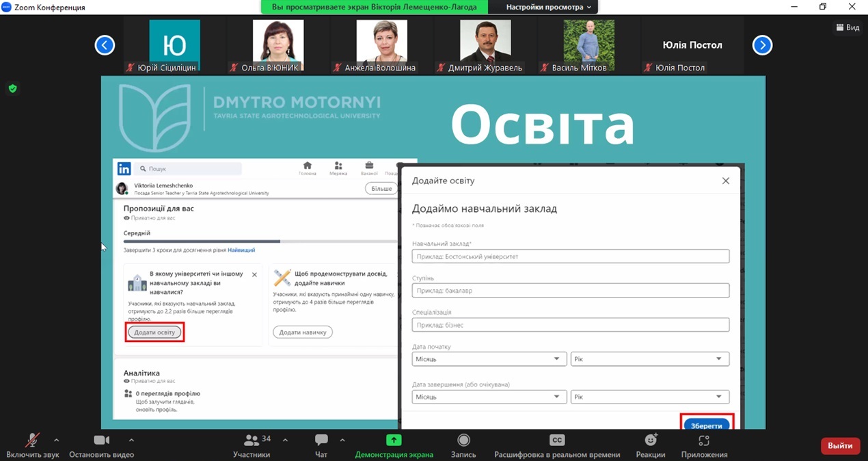Expand participants options arrow
Screen dimensions: 868x461
(x=285, y=440)
